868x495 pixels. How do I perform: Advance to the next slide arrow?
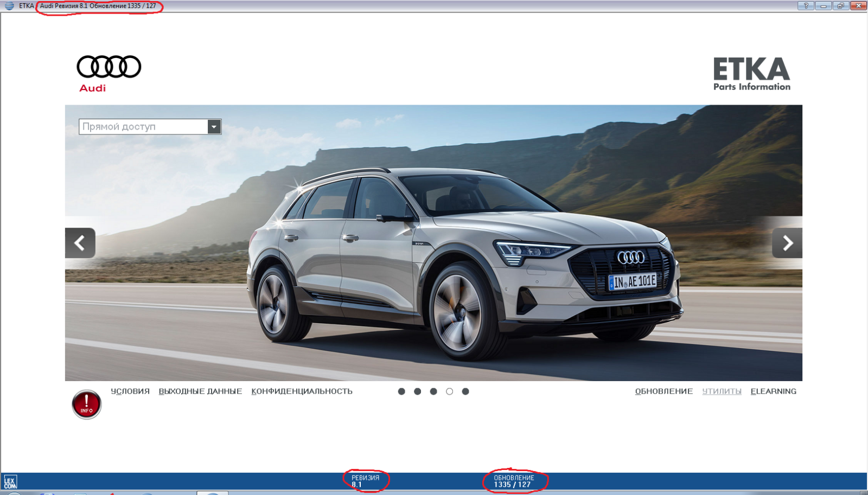787,243
